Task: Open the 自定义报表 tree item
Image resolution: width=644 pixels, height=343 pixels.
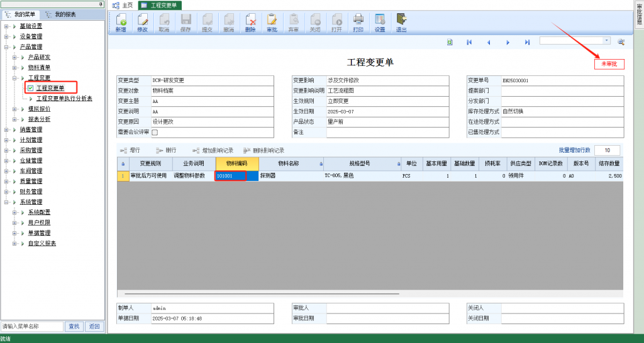Action: click(x=42, y=243)
